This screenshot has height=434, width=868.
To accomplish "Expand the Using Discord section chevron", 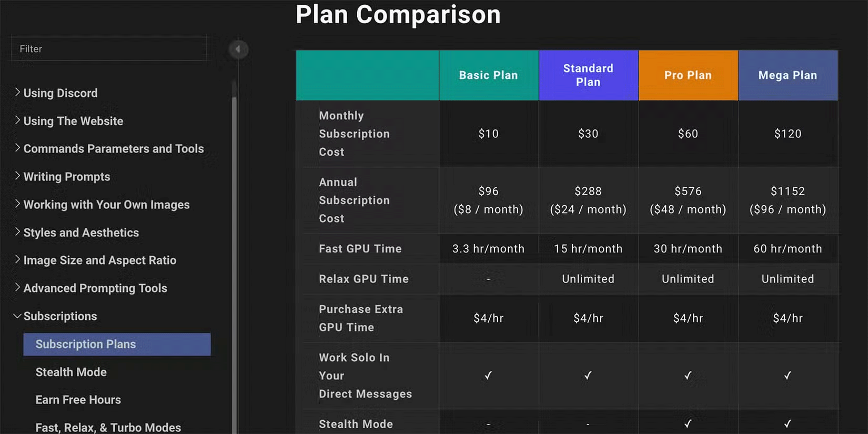I will click(17, 93).
